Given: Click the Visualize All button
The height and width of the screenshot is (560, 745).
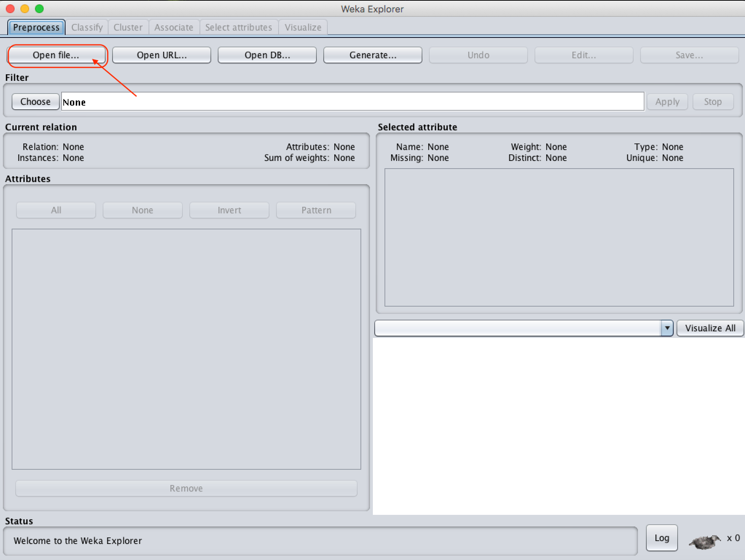Looking at the screenshot, I should point(710,328).
